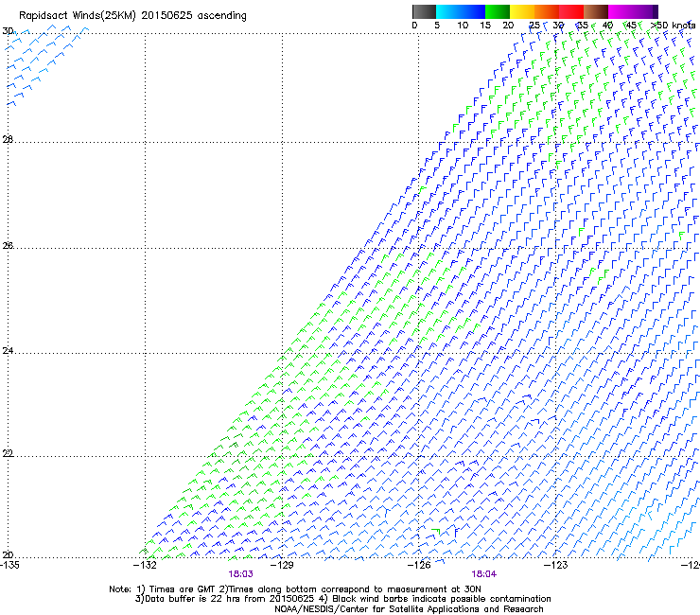Click the latitude axis label '28'
The image size is (700, 615).
[x=8, y=139]
